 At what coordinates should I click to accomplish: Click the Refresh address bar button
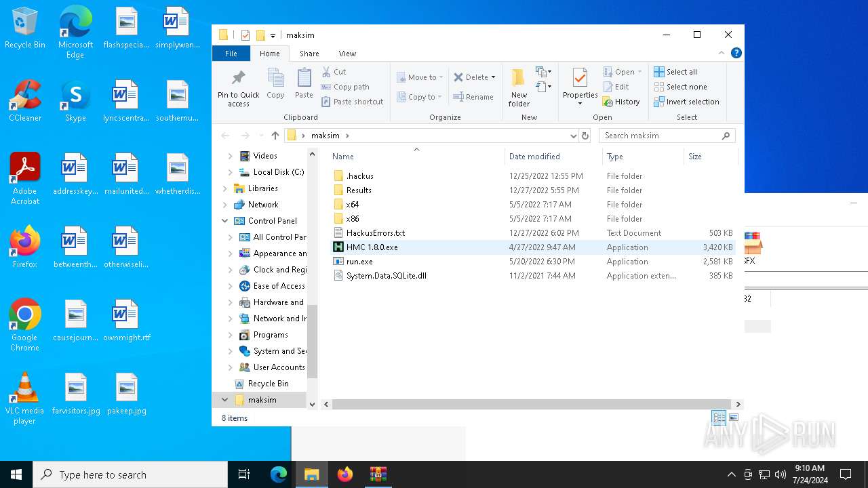click(x=585, y=136)
